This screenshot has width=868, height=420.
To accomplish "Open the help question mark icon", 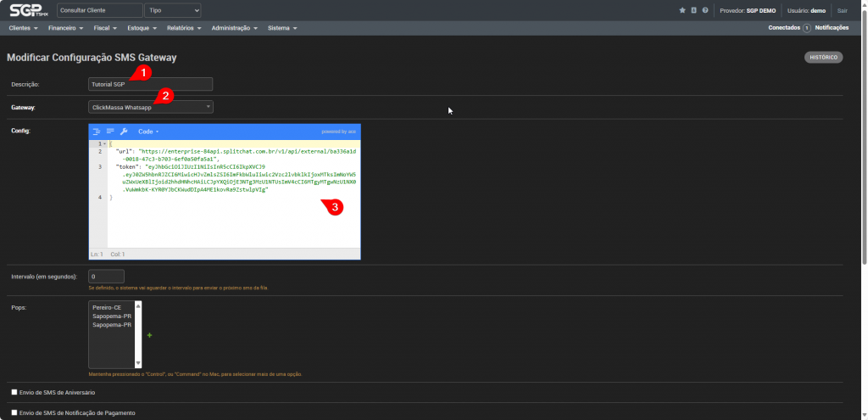I will [704, 10].
